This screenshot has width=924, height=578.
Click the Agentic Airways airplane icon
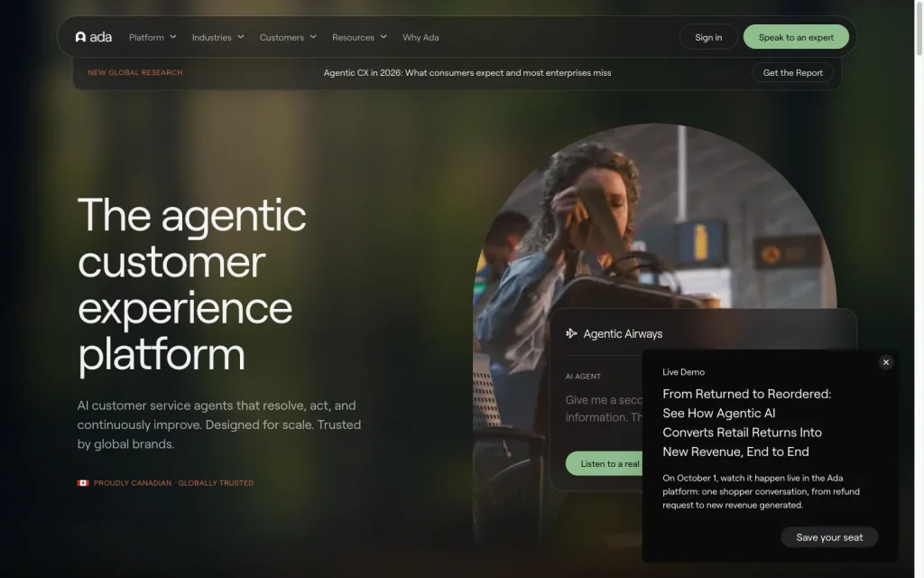tap(571, 334)
